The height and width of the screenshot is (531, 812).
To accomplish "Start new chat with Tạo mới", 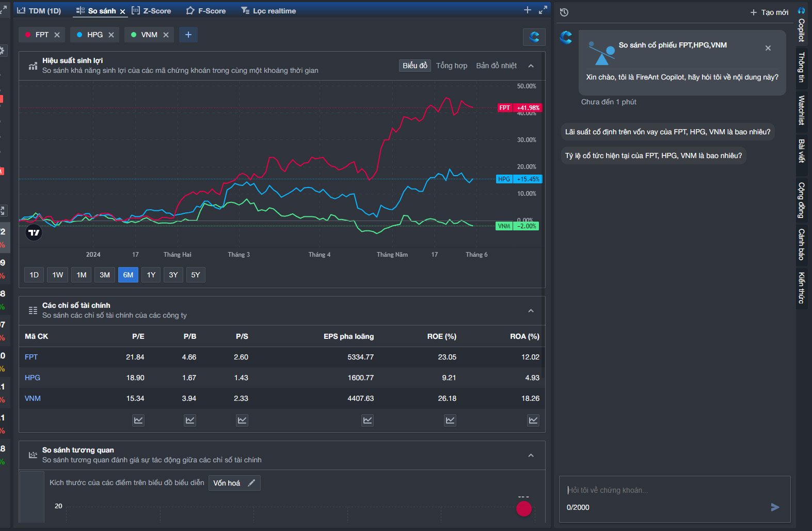I will [x=769, y=12].
